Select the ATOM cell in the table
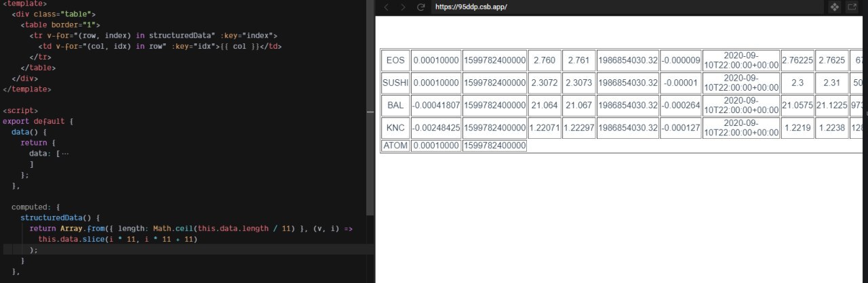The height and width of the screenshot is (283, 868). click(395, 146)
